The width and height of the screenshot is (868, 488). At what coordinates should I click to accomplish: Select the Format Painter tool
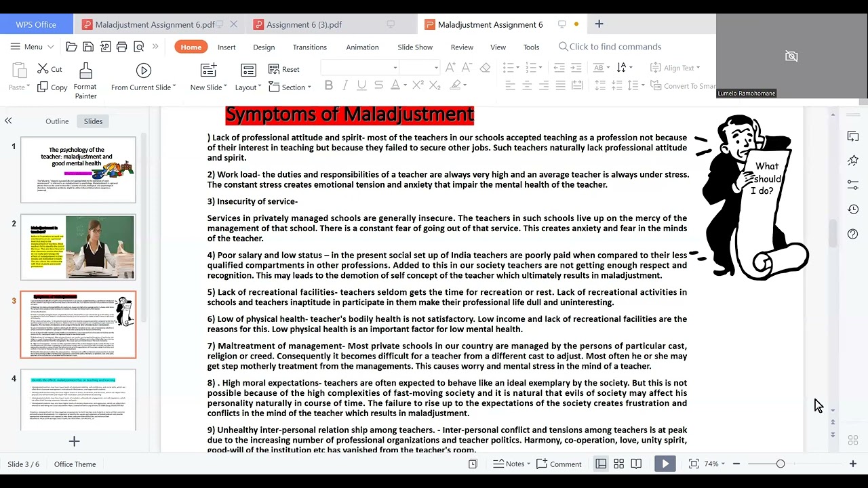pos(85,81)
